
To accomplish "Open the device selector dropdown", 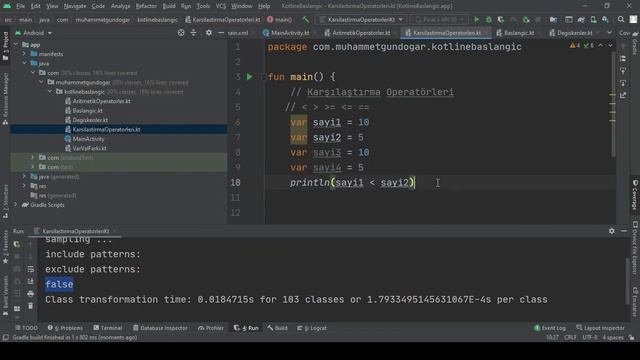I will 439,19.
